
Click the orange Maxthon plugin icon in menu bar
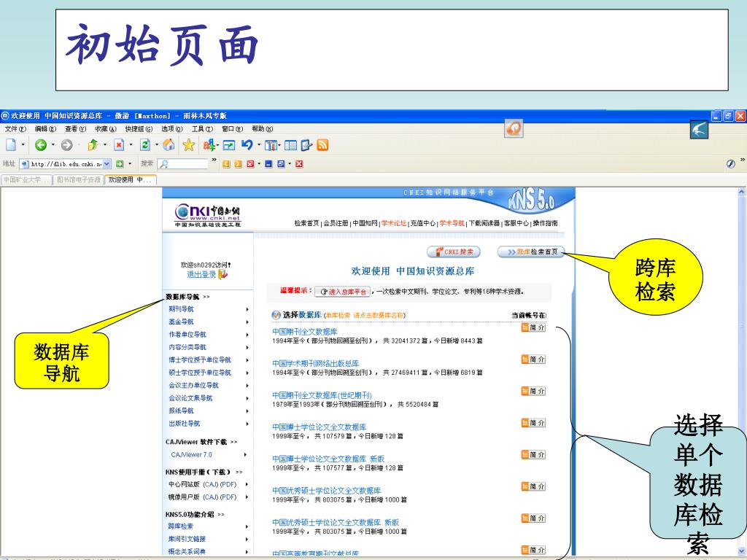point(514,128)
